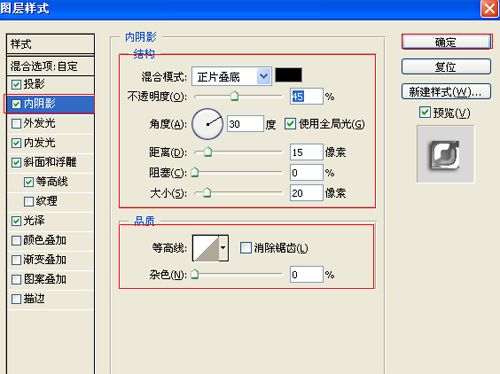Enable 消除锯齿 anti-alias checkbox
Viewport: 500px width, 374px height.
coord(246,248)
